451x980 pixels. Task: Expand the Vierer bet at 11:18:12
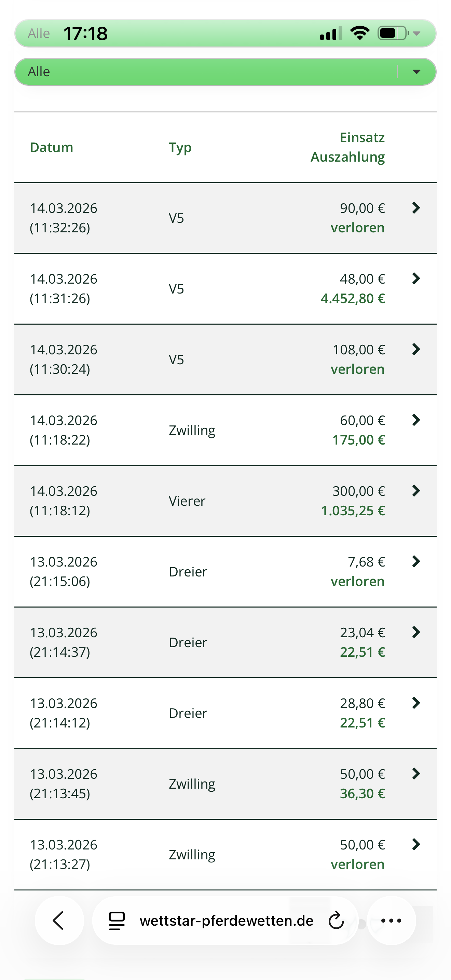416,491
